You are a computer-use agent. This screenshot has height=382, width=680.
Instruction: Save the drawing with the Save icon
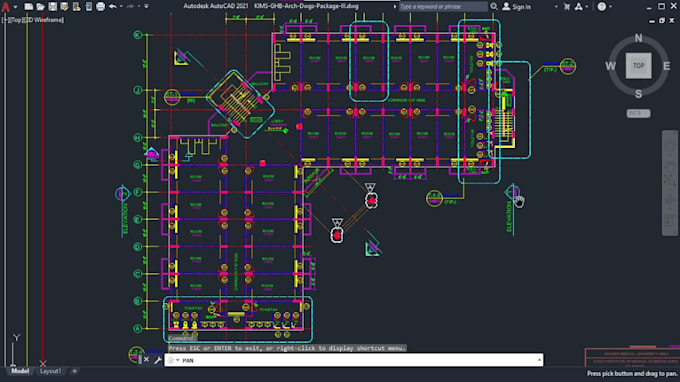point(52,7)
